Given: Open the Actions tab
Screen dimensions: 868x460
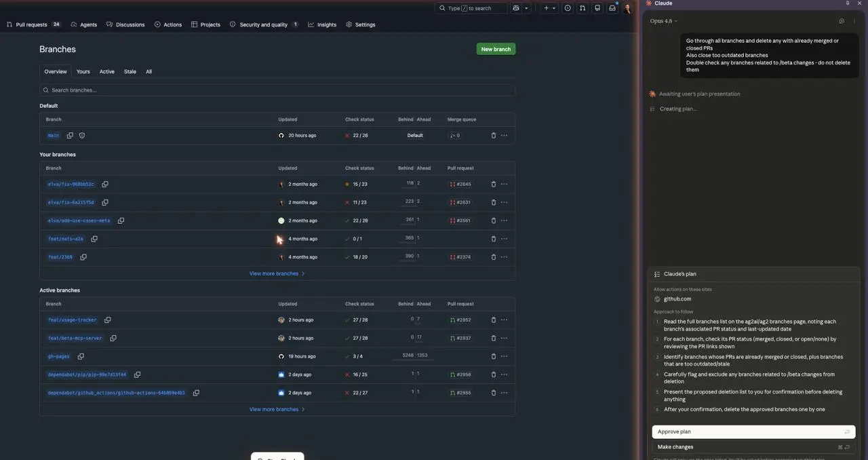Looking at the screenshot, I should tap(167, 24).
